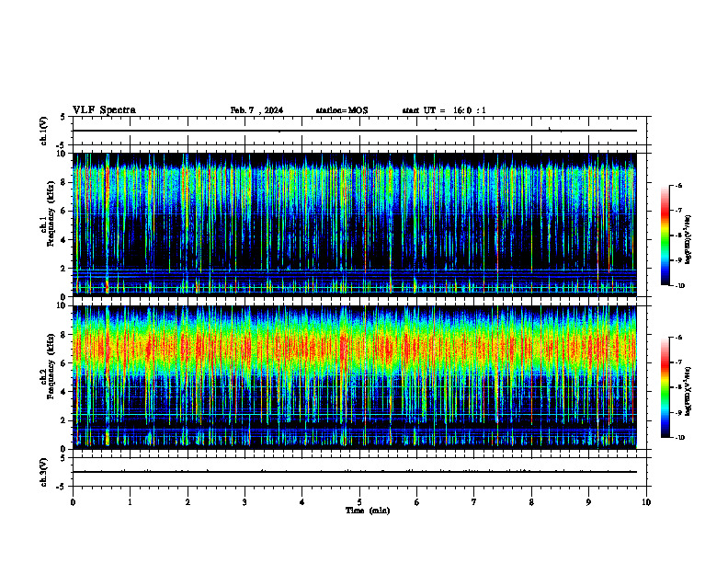The image size is (728, 563).
Task: Click the color scale bar beside ch.2 spectrogram
Action: [665, 387]
